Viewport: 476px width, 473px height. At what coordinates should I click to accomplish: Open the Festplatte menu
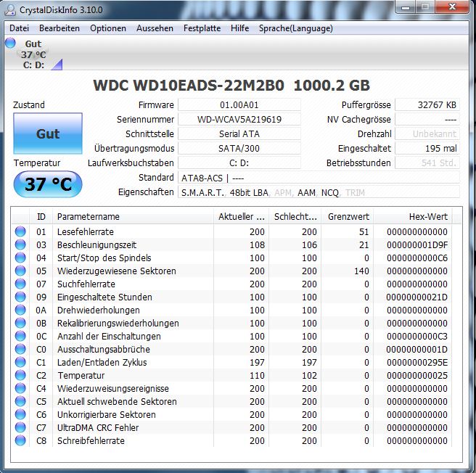(x=202, y=28)
